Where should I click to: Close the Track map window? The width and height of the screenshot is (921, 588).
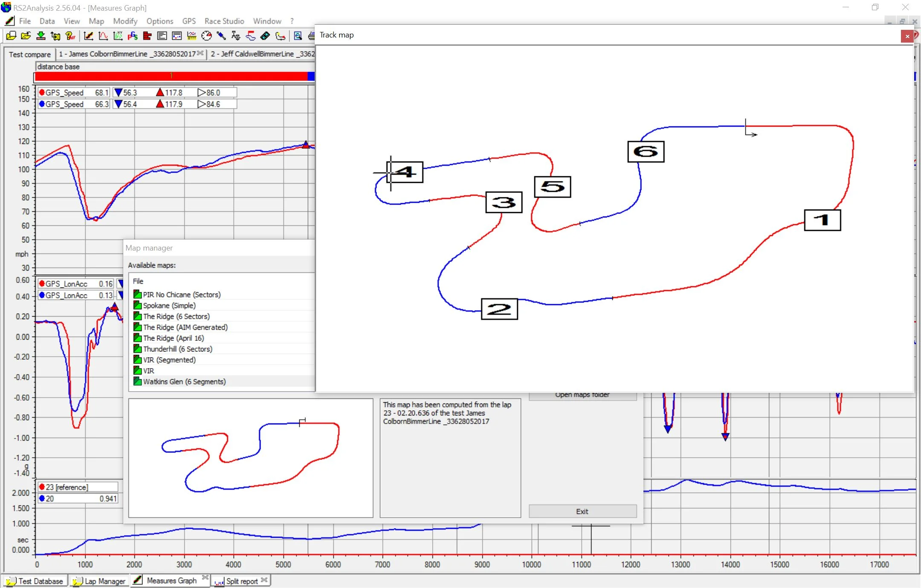coord(907,36)
